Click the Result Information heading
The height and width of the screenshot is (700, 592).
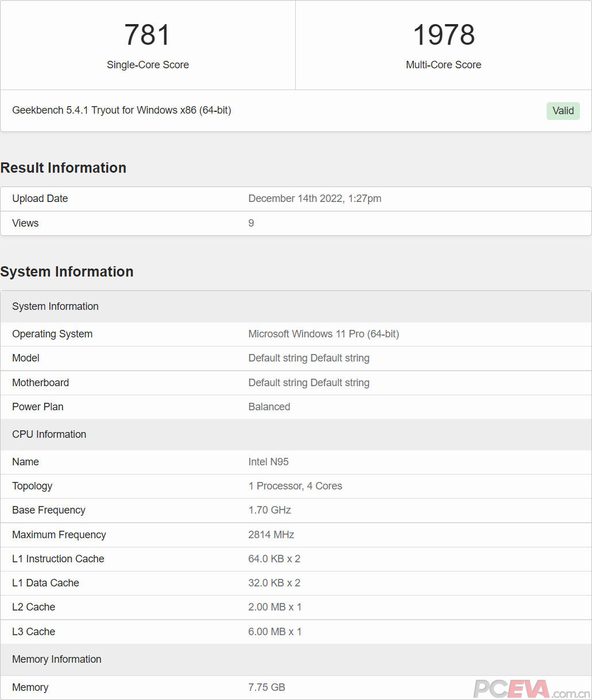[x=63, y=168]
